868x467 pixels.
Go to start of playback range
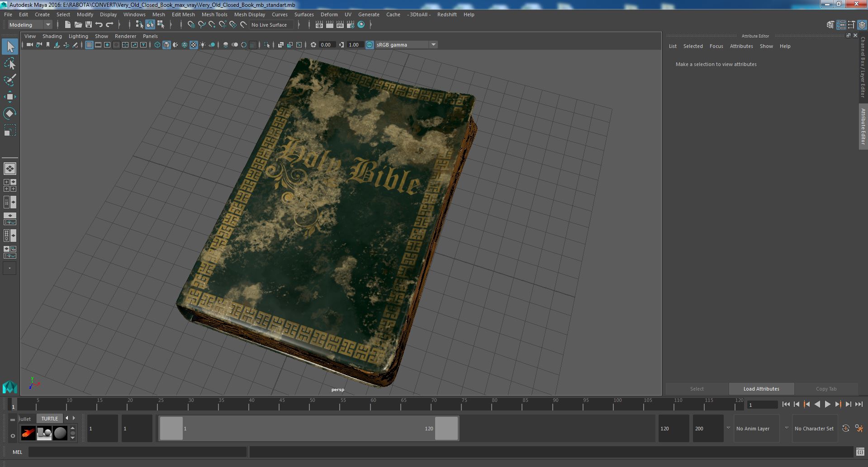[x=786, y=405]
